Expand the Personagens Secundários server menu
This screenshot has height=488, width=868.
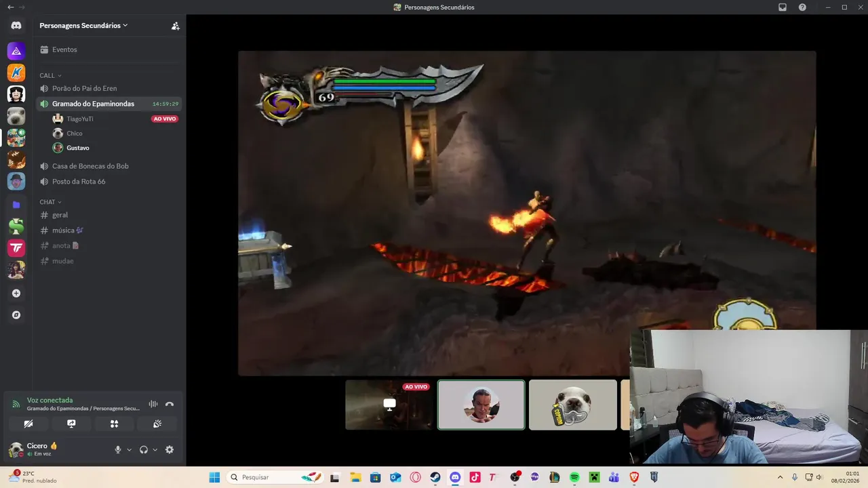tap(83, 26)
